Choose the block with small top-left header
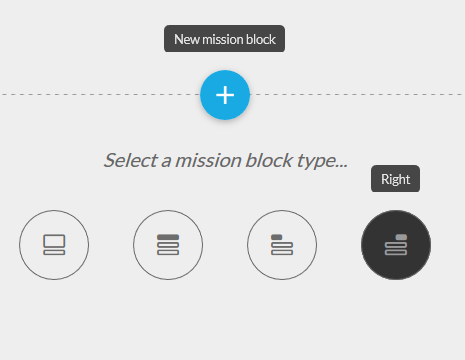This screenshot has height=360, width=465. point(282,245)
